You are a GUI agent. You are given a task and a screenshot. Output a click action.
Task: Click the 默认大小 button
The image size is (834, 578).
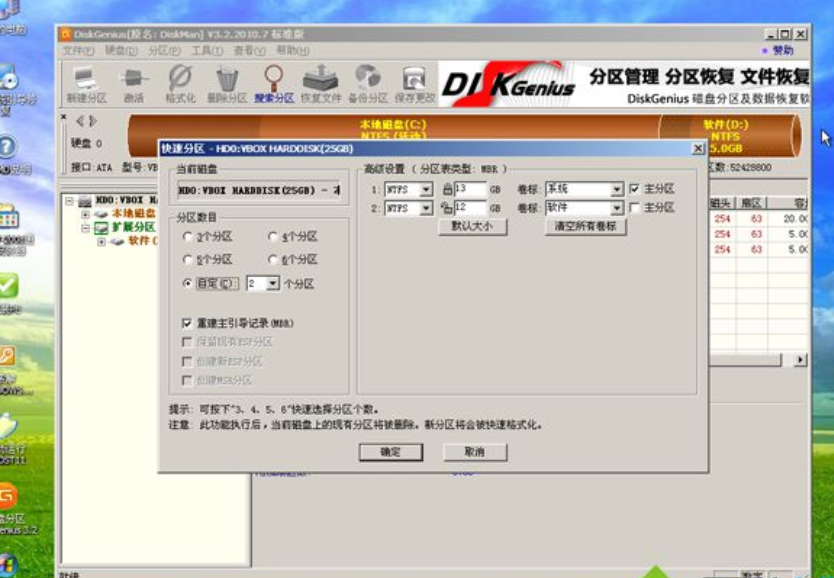point(472,227)
